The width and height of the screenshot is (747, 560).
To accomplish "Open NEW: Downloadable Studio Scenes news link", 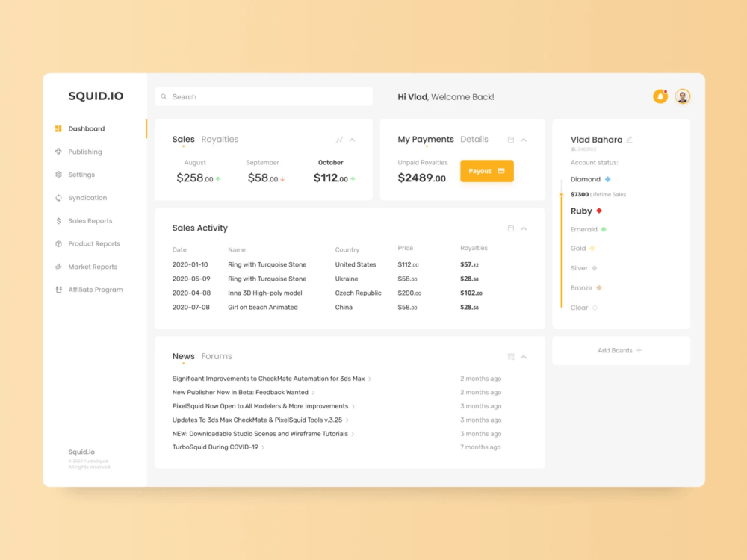I will tap(260, 434).
